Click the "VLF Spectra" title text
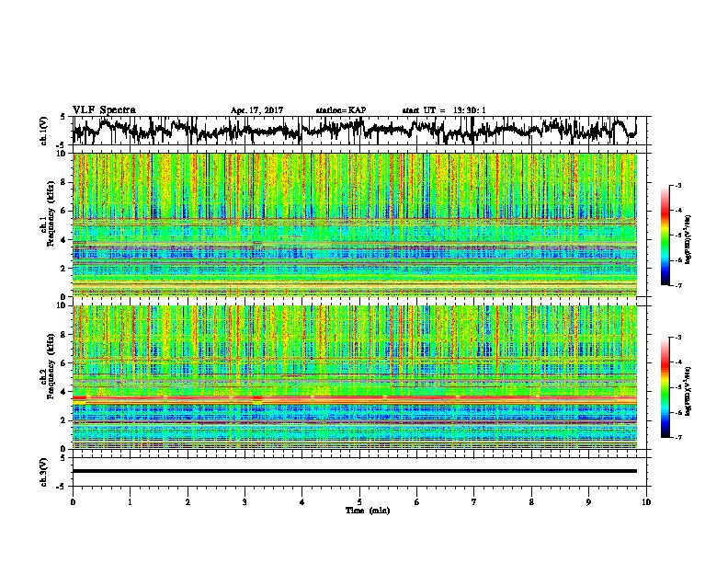This screenshot has height=563, width=728. 104,110
